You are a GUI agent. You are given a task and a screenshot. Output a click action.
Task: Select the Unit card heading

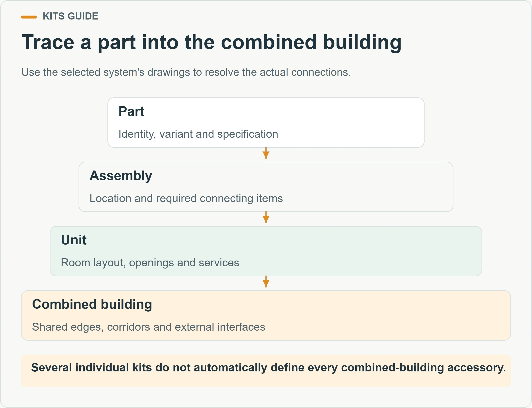(74, 240)
